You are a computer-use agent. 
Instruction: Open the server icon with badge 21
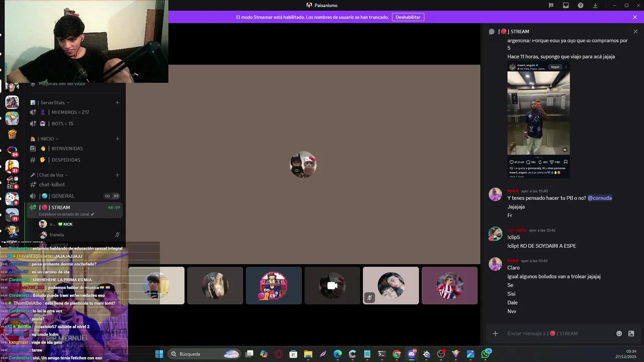tap(12, 166)
